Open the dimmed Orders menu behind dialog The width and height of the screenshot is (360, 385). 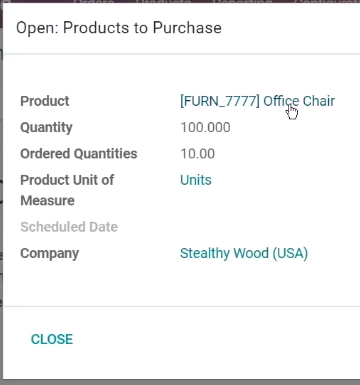(x=94, y=1)
